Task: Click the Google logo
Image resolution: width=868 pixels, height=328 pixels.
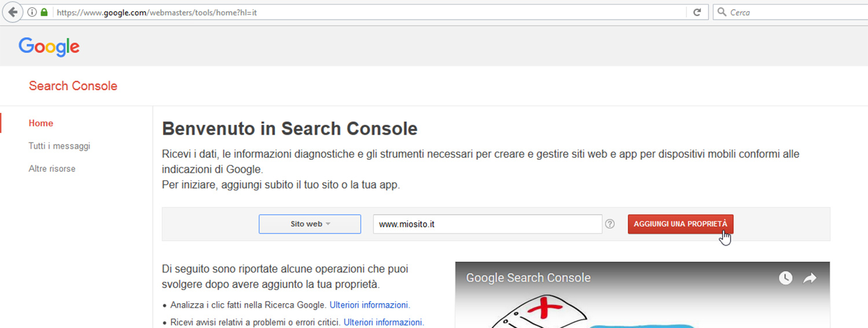Action: click(x=49, y=47)
